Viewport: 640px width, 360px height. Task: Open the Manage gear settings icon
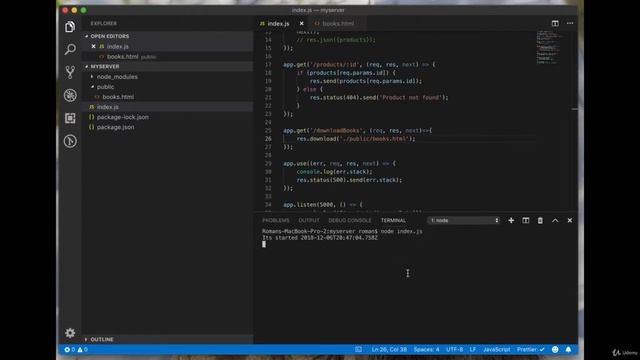point(70,333)
